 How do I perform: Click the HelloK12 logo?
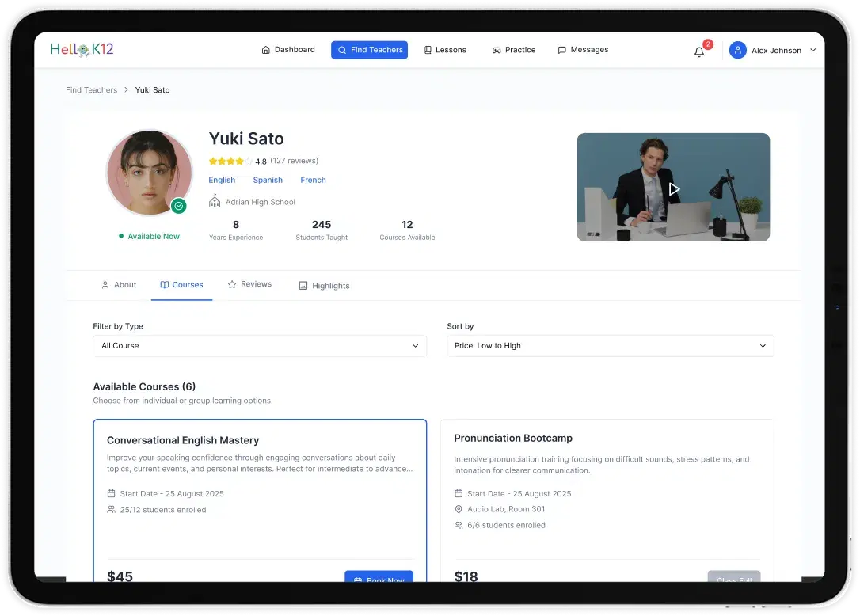(82, 49)
